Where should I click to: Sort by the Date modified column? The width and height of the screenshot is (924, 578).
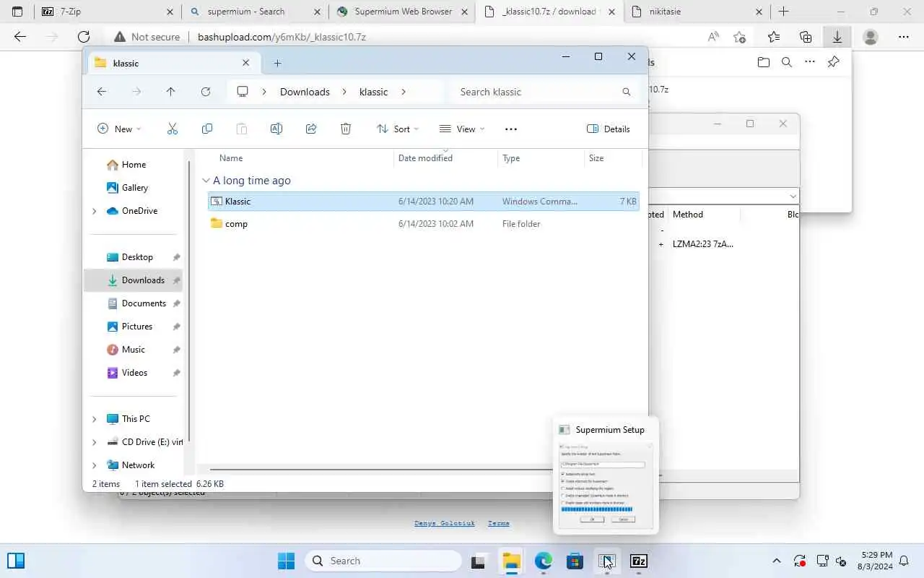[425, 158]
